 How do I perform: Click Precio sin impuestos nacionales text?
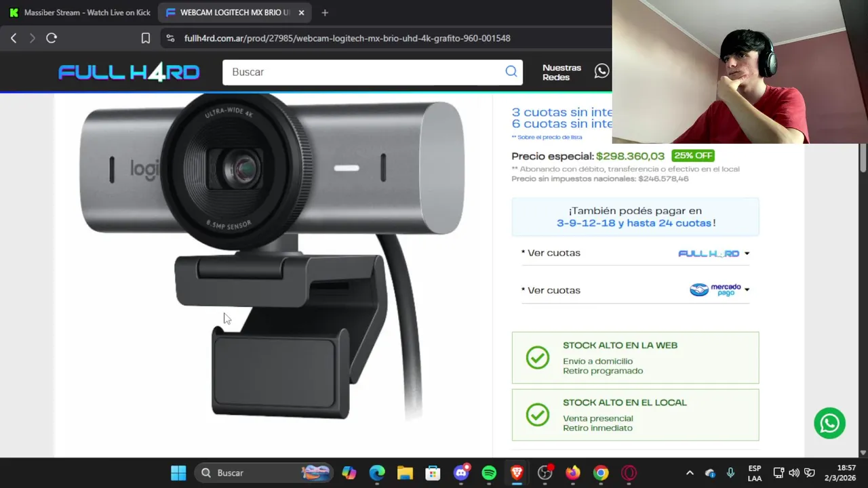(600, 179)
